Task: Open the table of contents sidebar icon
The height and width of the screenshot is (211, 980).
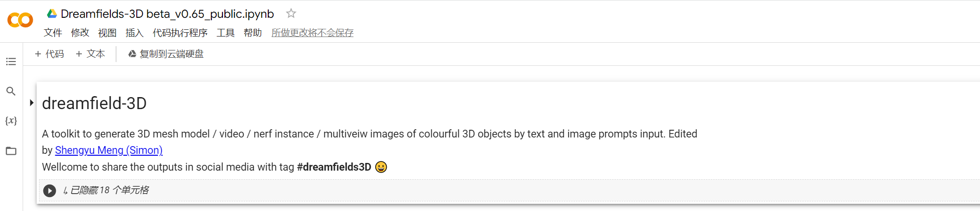Action: [11, 62]
